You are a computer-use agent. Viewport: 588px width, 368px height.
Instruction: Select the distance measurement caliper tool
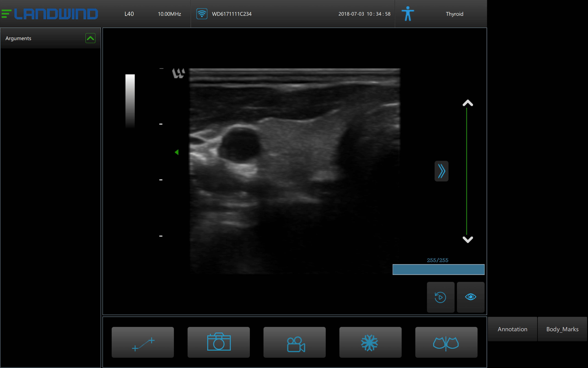point(143,342)
